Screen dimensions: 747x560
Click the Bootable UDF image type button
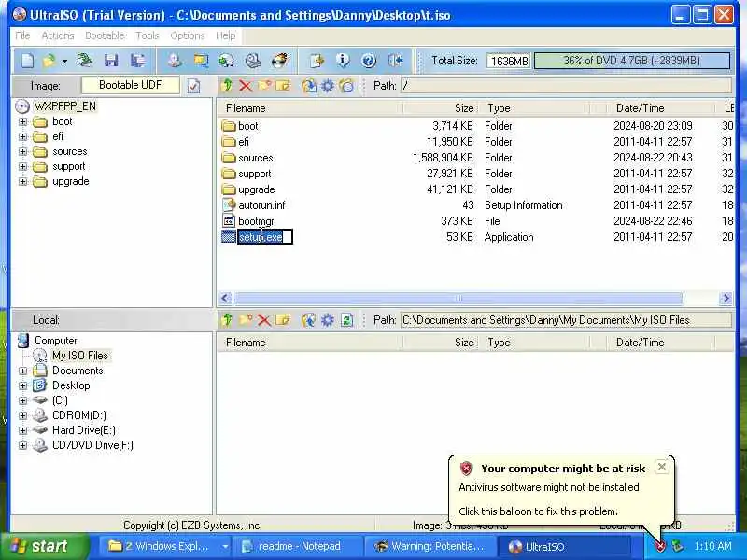pos(131,85)
